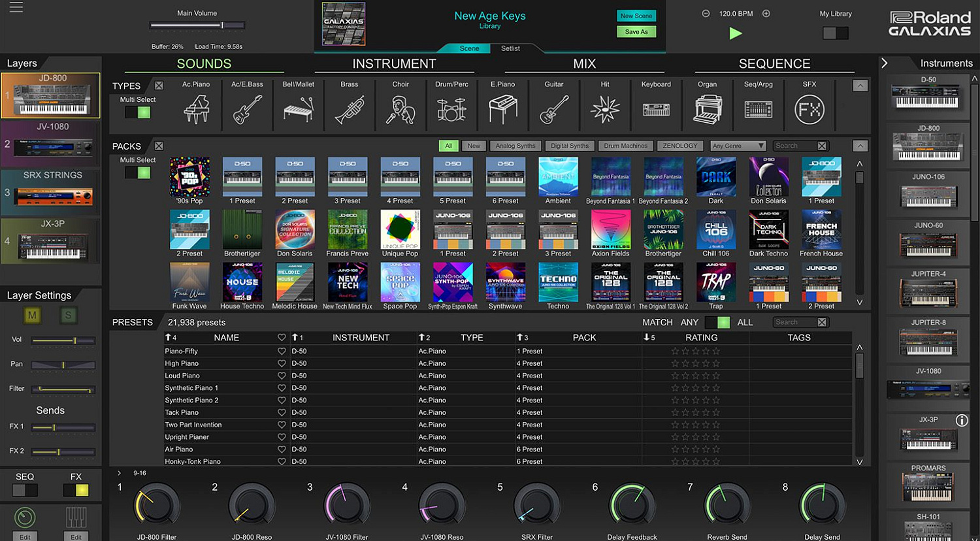Select the Scene tab
980x541 pixels.
point(469,48)
